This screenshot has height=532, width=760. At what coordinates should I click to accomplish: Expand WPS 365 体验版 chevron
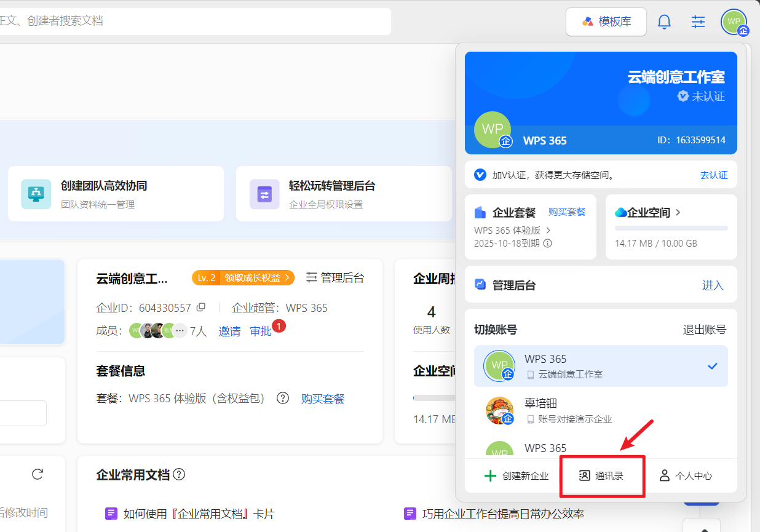tap(548, 230)
